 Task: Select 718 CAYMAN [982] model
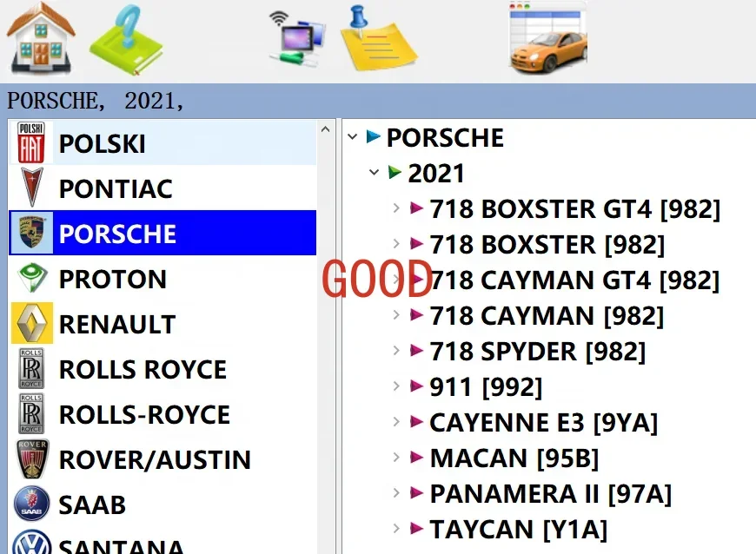click(x=547, y=316)
